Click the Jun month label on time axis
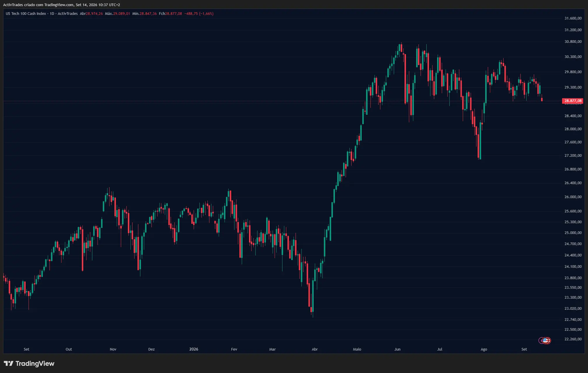The image size is (588, 373). pos(398,349)
